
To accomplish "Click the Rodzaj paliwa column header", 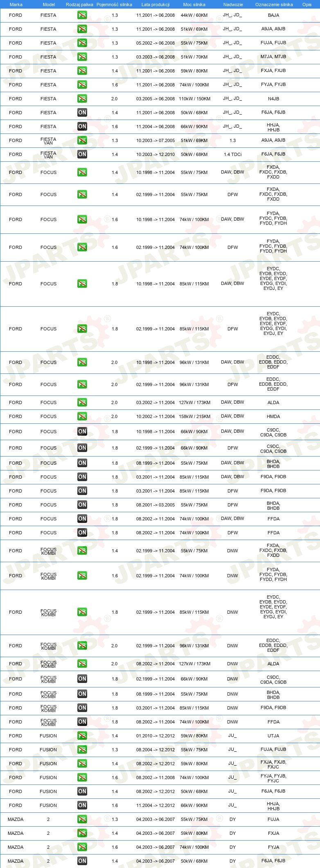I will point(79,5).
